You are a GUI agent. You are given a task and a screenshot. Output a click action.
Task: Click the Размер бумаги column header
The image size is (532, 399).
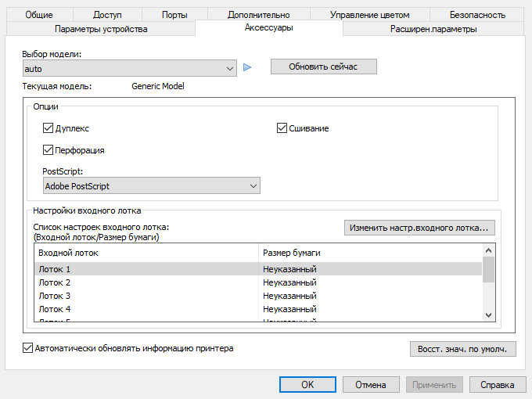pyautogui.click(x=291, y=253)
